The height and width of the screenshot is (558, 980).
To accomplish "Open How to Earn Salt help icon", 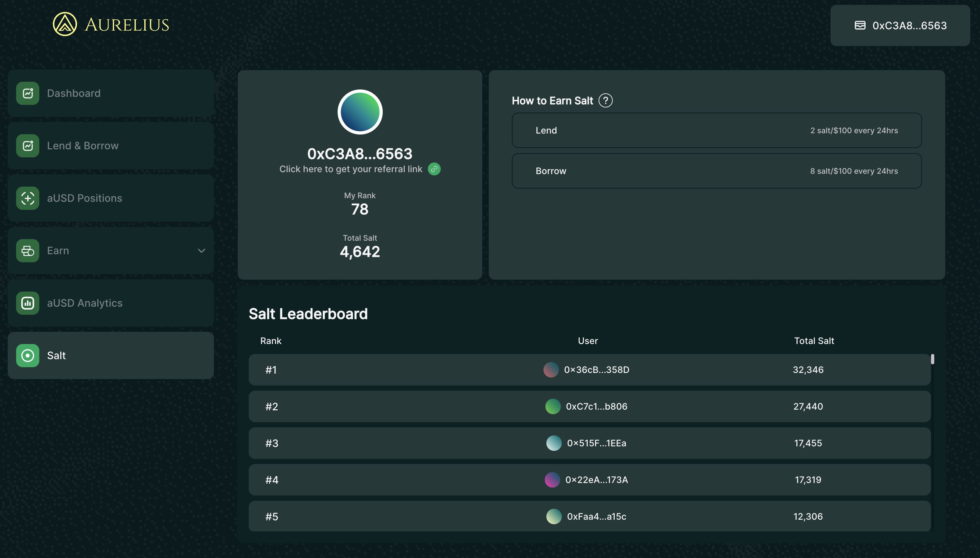I will tap(605, 101).
